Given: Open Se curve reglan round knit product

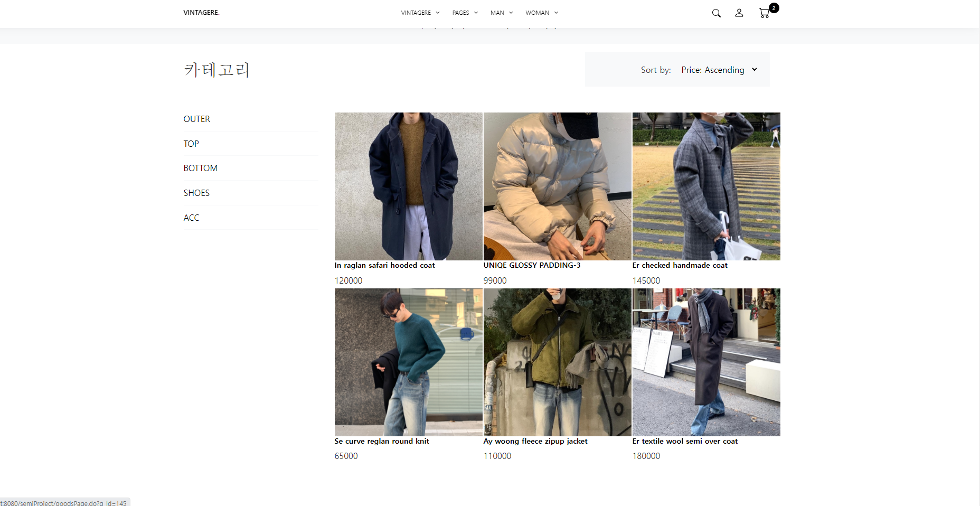Looking at the screenshot, I should [x=408, y=362].
